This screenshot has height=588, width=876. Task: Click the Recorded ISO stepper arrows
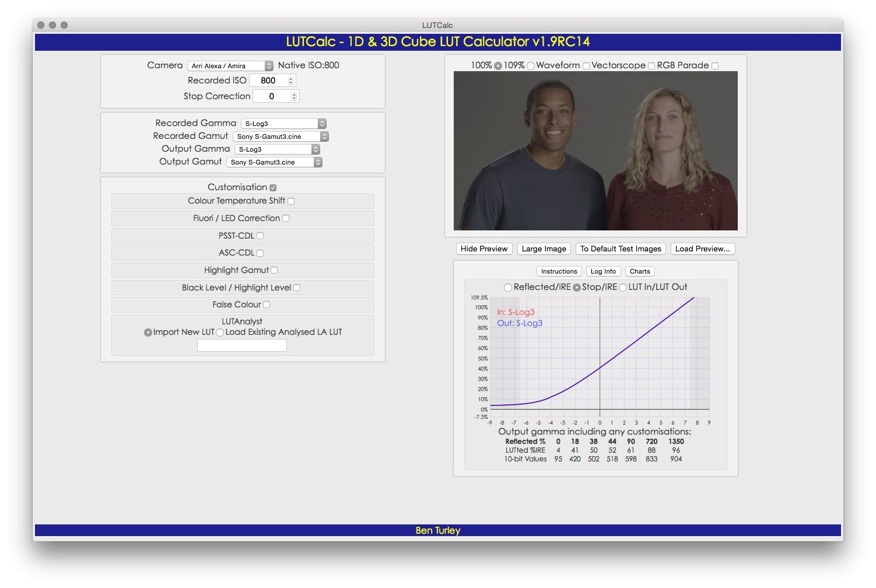click(x=292, y=80)
